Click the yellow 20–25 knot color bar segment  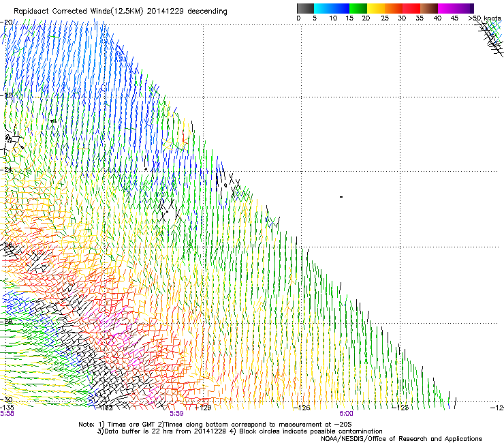pyautogui.click(x=376, y=8)
